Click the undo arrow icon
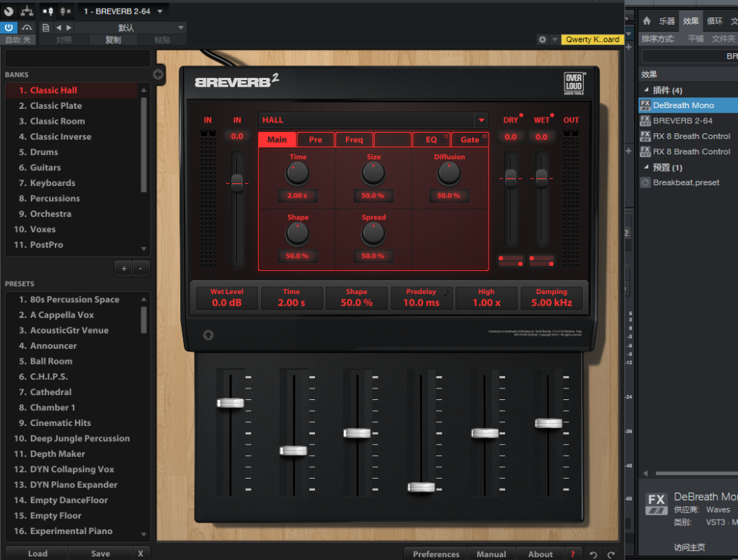 [x=594, y=554]
